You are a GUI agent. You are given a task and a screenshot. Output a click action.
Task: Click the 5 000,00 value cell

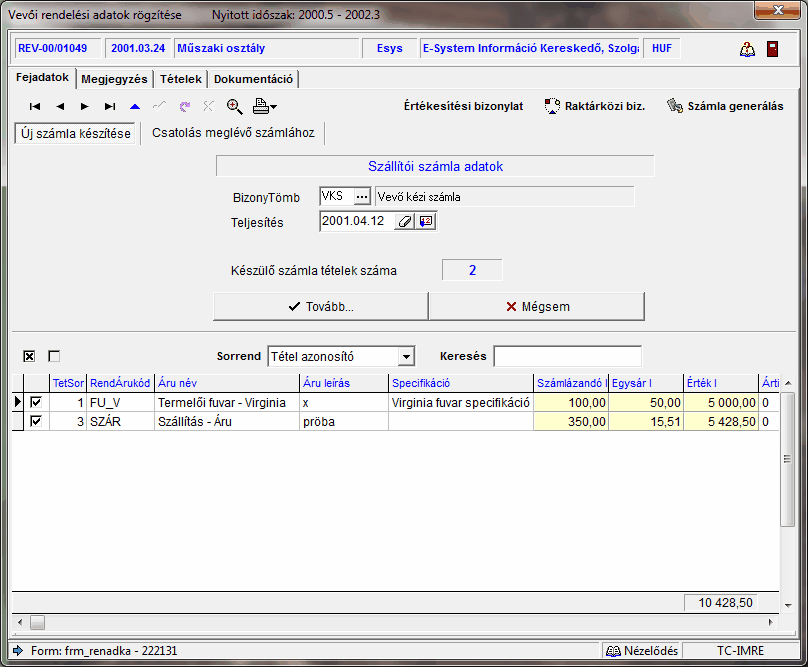coord(721,403)
